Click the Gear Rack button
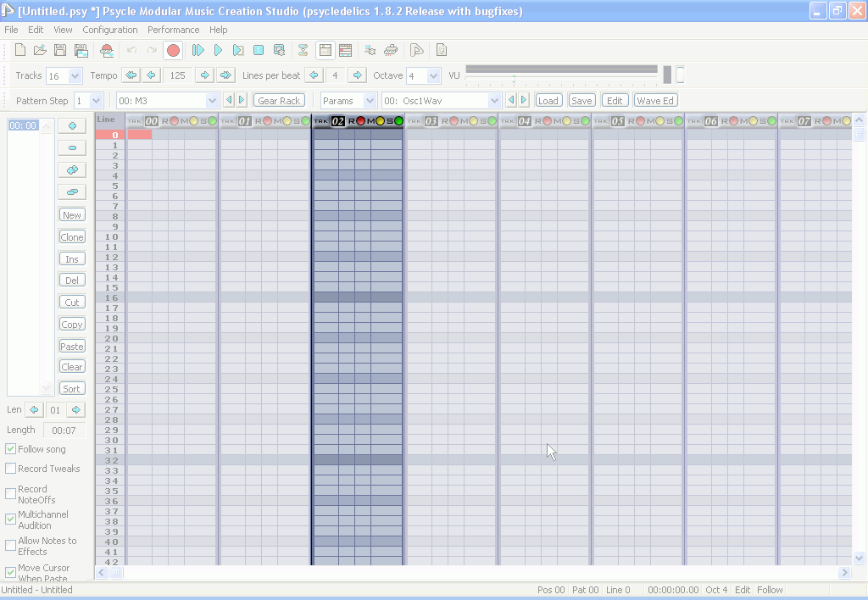This screenshot has width=868, height=600. coord(279,101)
